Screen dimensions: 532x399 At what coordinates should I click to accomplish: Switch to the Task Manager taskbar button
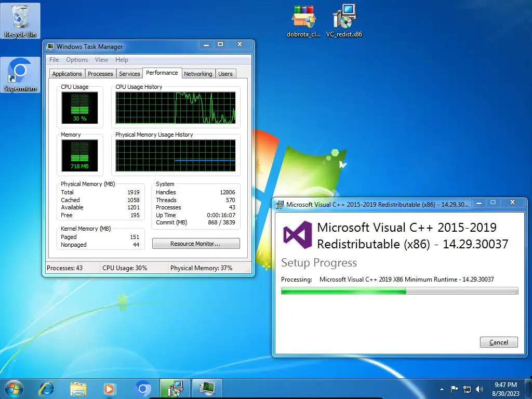(x=207, y=389)
